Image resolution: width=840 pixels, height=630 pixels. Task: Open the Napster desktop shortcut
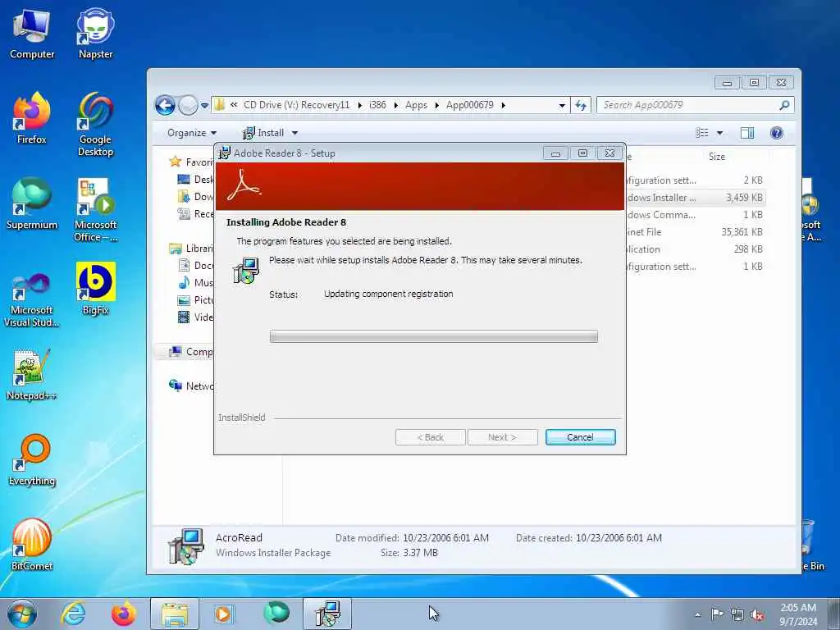95,34
